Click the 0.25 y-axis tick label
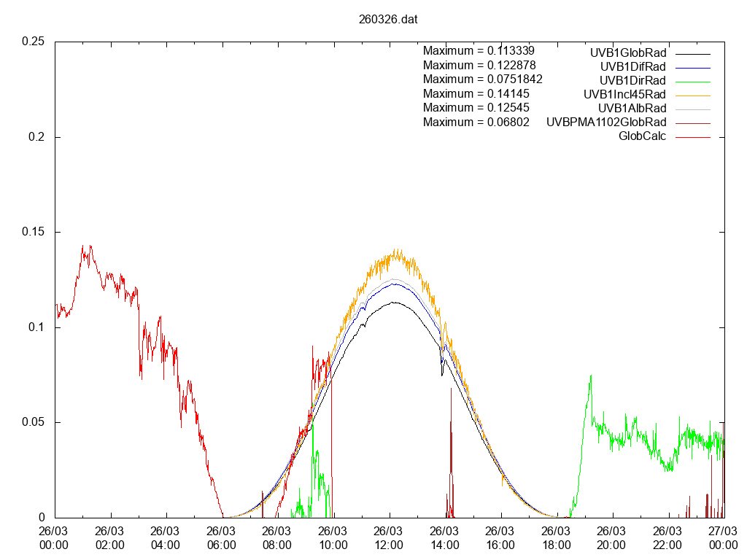Image resolution: width=747 pixels, height=560 pixels. click(x=34, y=42)
